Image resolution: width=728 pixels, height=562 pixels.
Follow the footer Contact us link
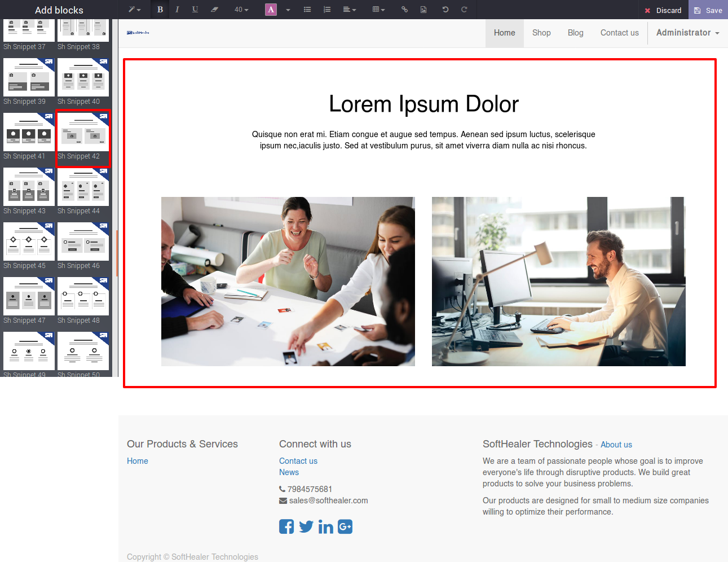298,461
